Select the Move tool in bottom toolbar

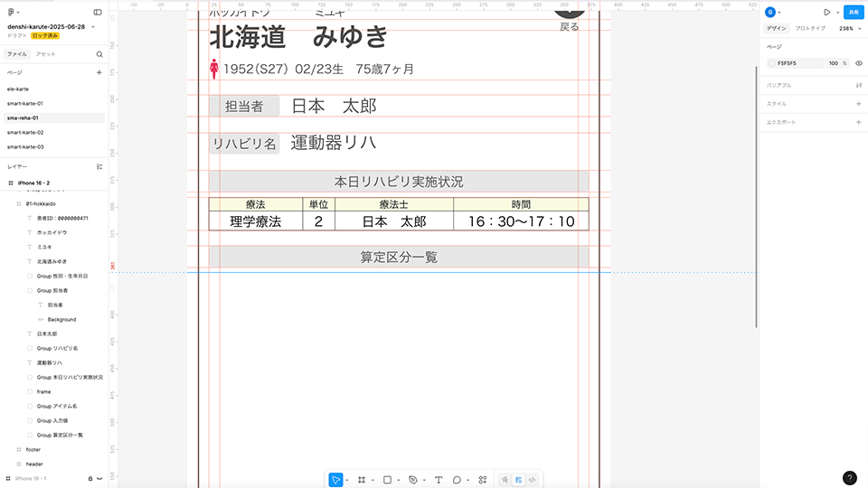(335, 480)
